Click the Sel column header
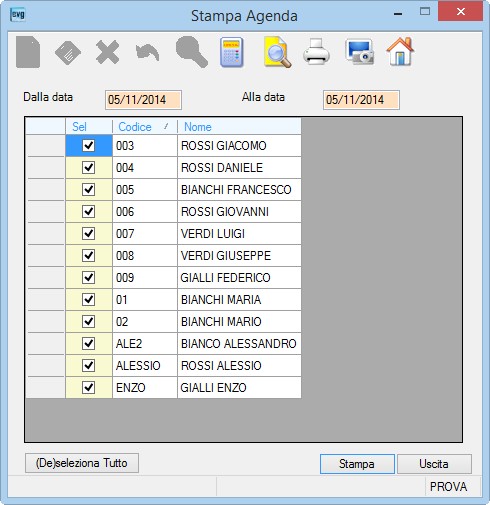The height and width of the screenshot is (505, 490). click(89, 127)
